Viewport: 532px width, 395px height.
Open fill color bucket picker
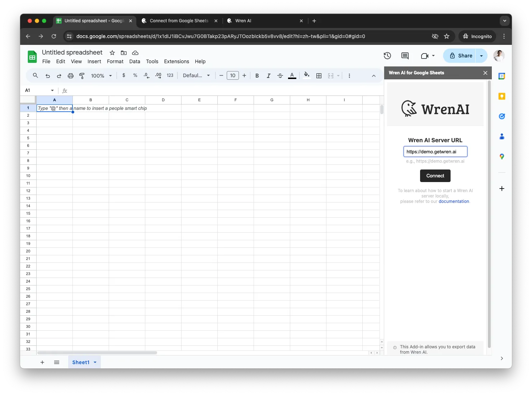click(x=307, y=75)
